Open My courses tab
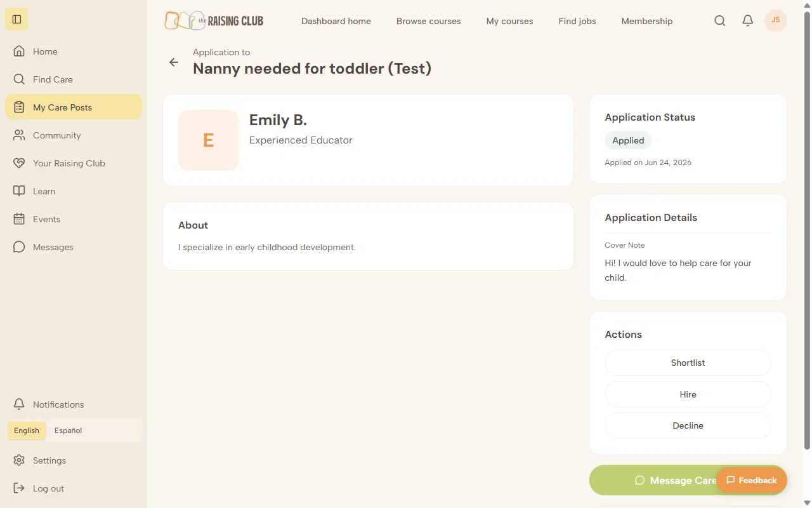 point(509,21)
